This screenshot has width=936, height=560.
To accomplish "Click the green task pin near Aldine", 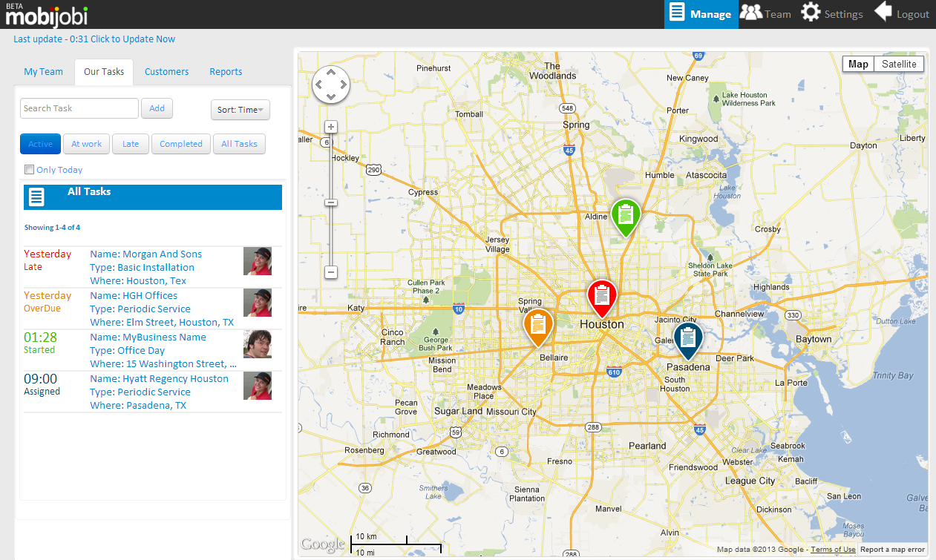I will 626,215.
